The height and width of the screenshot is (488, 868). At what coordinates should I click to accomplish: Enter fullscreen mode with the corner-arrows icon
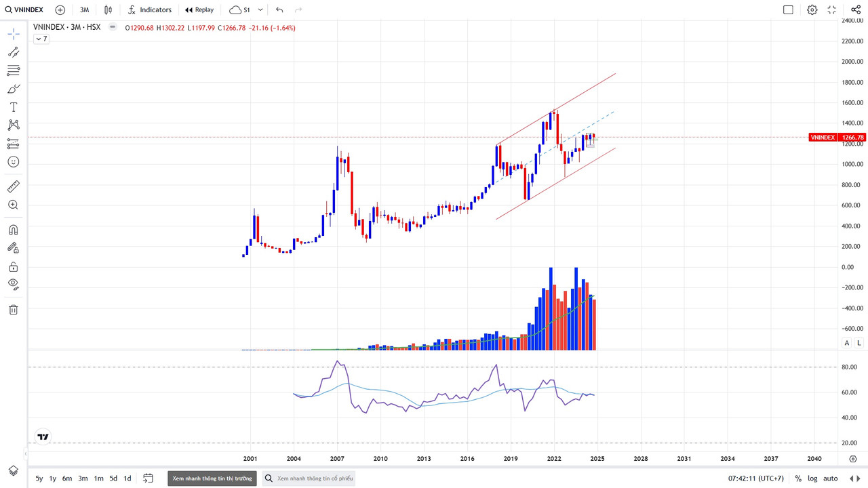832,9
